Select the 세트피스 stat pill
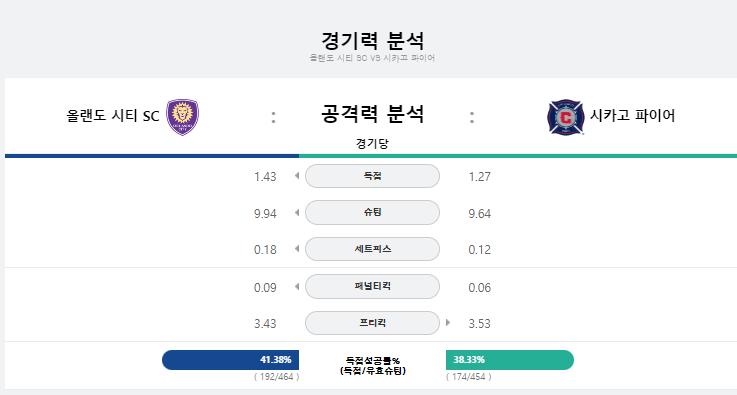 point(372,249)
